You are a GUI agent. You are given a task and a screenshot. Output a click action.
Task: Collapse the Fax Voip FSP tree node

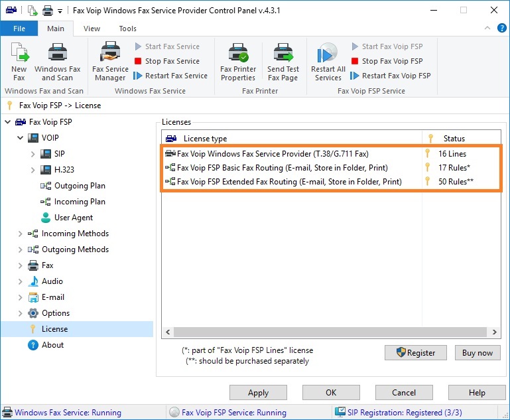point(8,122)
